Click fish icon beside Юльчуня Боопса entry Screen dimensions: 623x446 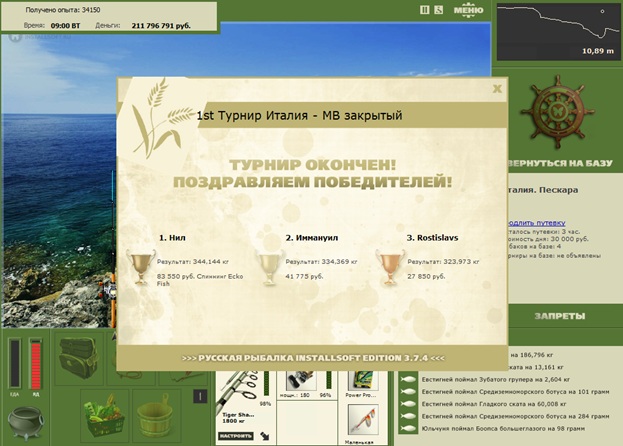[408, 429]
